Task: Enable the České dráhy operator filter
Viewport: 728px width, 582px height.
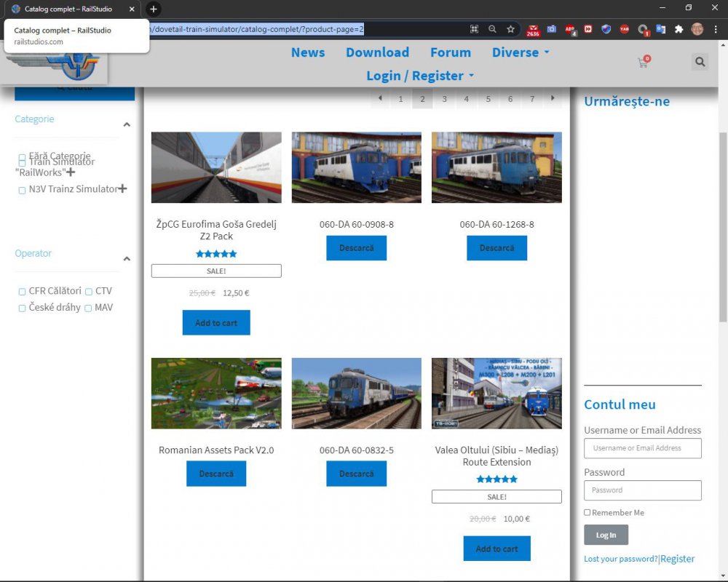Action: [x=22, y=308]
